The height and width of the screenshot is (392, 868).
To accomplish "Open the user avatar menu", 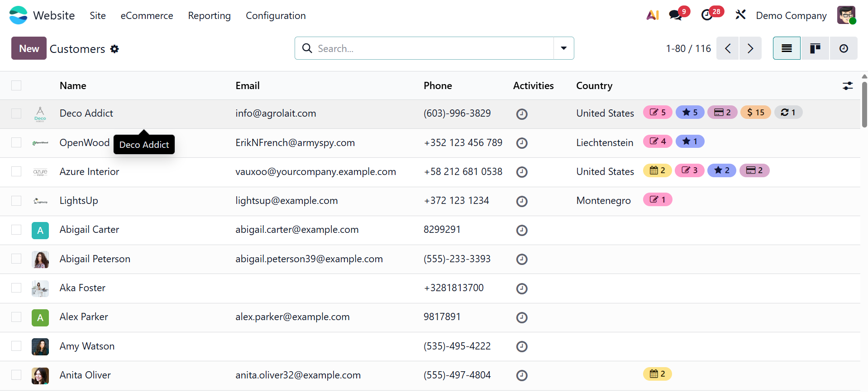I will 846,15.
